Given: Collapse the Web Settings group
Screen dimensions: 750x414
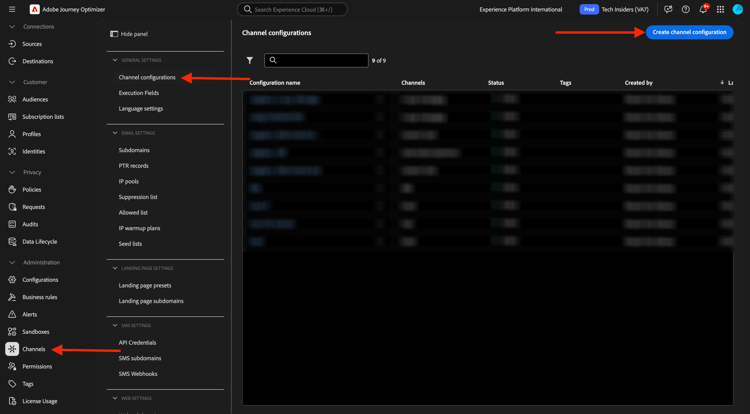Looking at the screenshot, I should click(x=115, y=398).
